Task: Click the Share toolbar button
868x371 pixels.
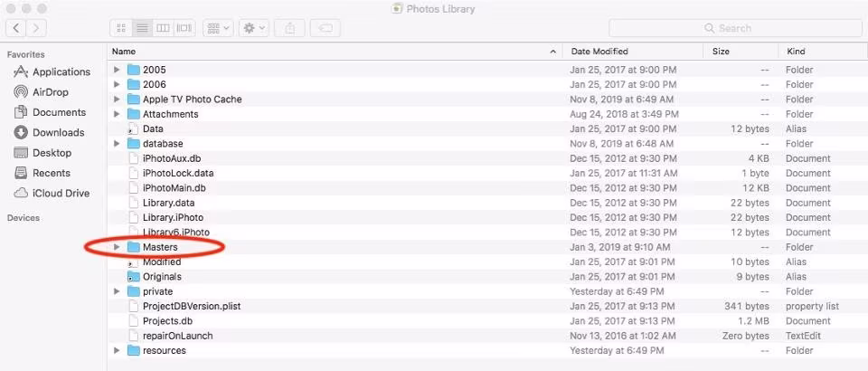Action: click(x=289, y=28)
